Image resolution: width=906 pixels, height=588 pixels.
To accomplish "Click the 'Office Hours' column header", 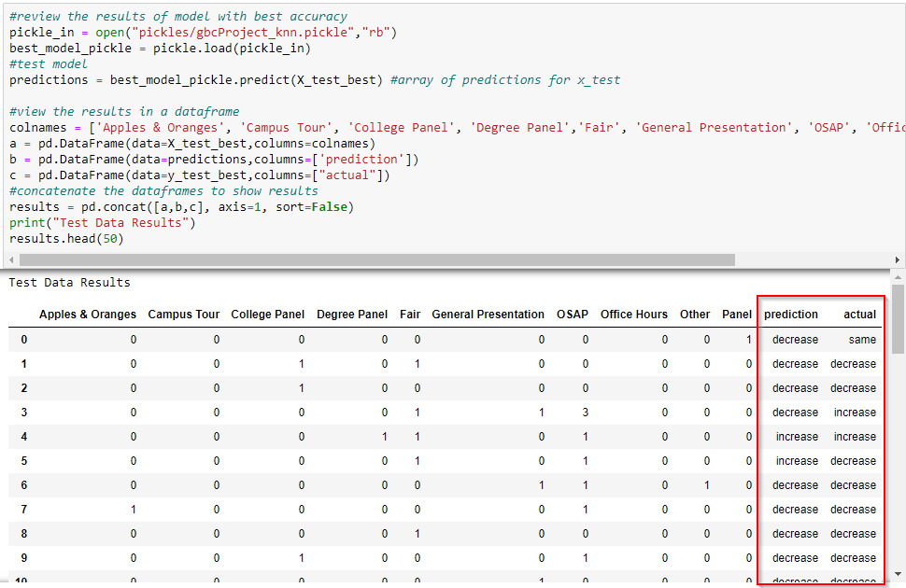I will 633,315.
